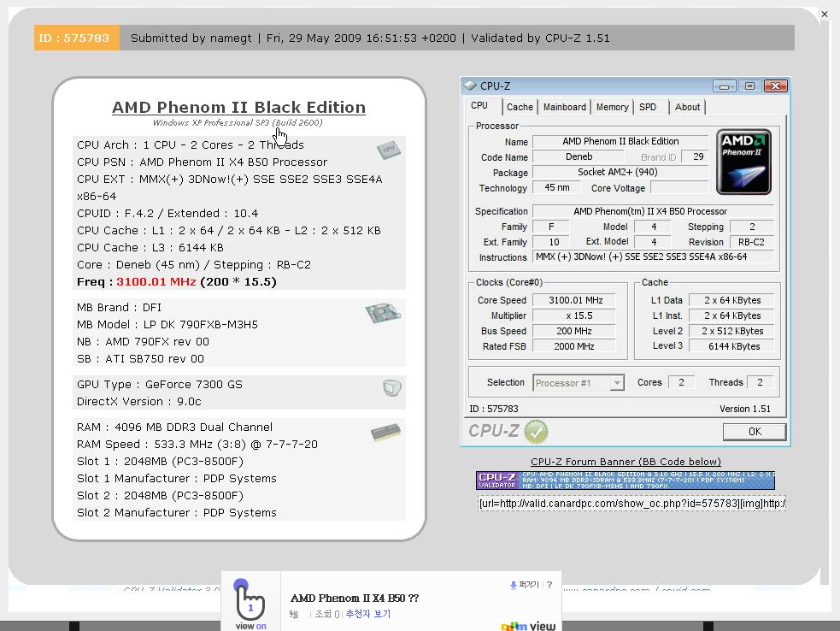Screen dimensions: 840x631
Task: Click the question mark help link
Action: coord(549,585)
